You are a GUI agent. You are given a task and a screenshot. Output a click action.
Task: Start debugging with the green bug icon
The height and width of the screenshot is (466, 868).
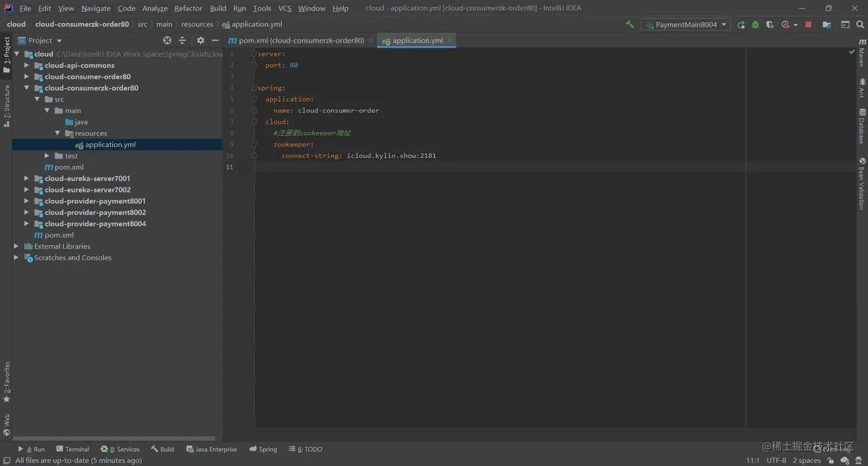(755, 25)
